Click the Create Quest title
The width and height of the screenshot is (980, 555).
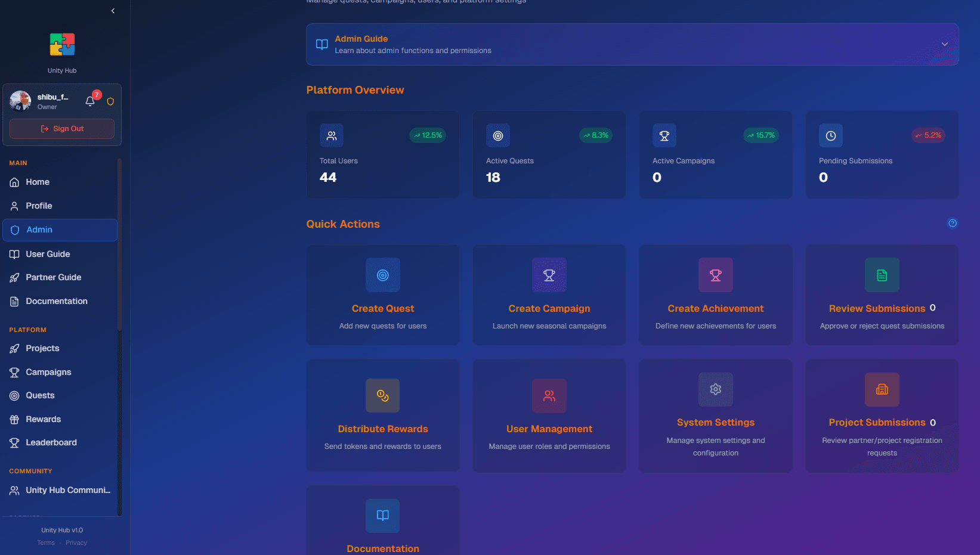383,309
